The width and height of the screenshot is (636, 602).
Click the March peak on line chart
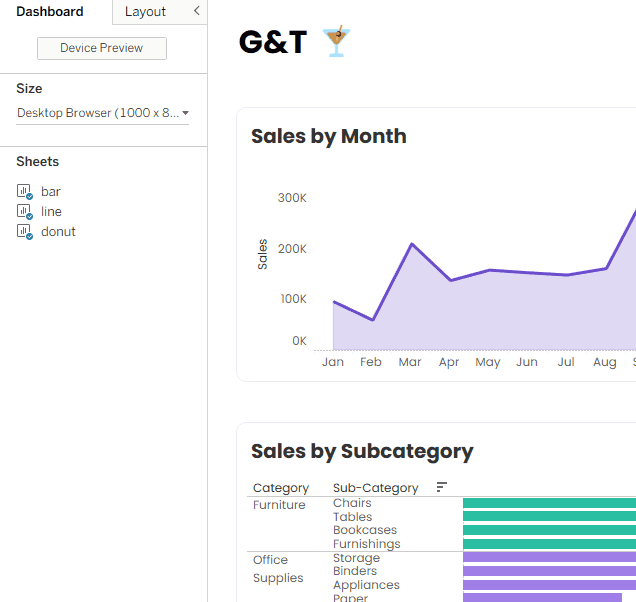412,244
